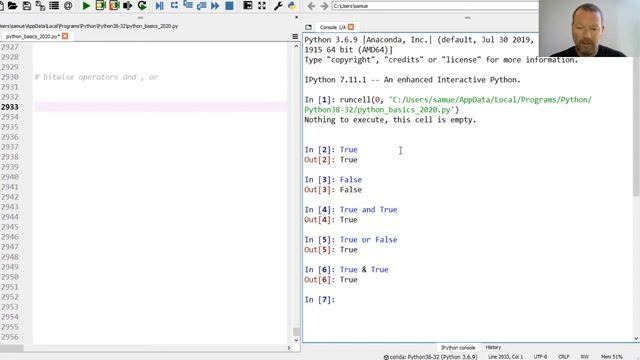Image resolution: width=640 pixels, height=360 pixels.
Task: Click the Save all files icon
Action: pyautogui.click(x=40, y=6)
